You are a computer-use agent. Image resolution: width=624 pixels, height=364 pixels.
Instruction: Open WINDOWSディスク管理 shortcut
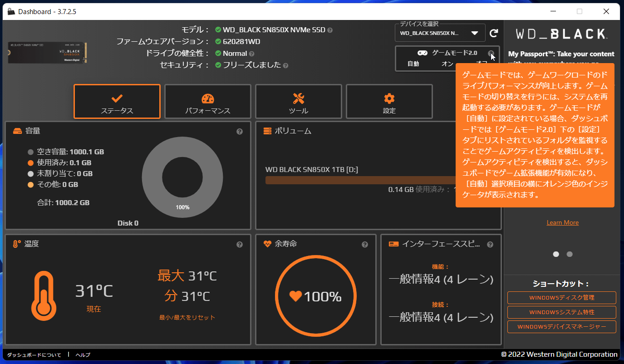pyautogui.click(x=562, y=298)
